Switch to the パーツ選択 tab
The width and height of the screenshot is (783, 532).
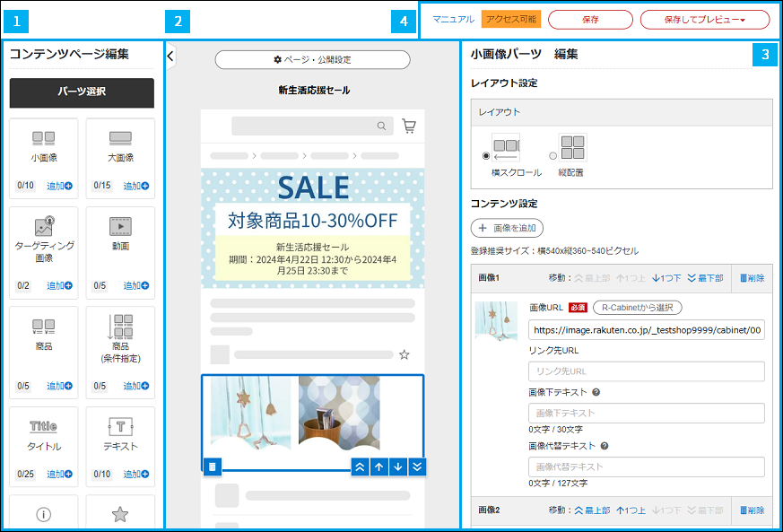click(81, 93)
